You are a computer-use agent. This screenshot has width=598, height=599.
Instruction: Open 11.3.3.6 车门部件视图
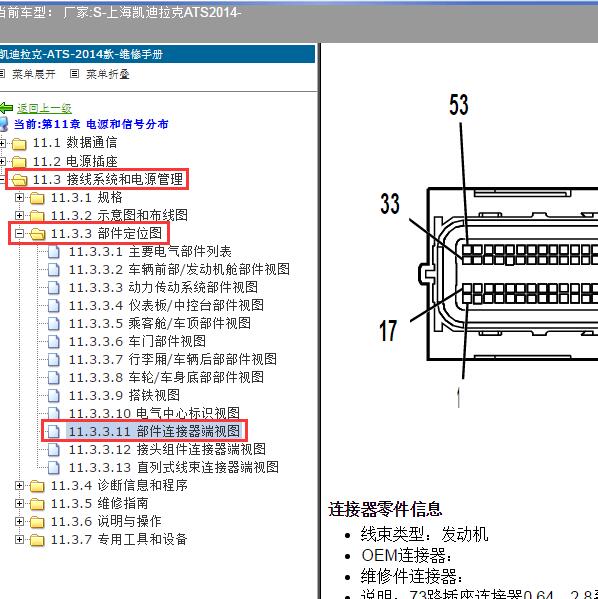click(x=137, y=341)
